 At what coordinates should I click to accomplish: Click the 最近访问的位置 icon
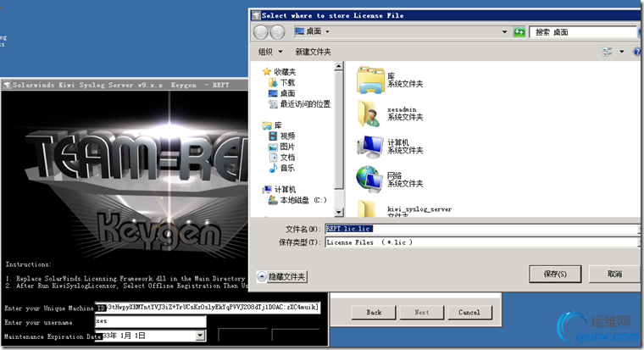[x=273, y=104]
